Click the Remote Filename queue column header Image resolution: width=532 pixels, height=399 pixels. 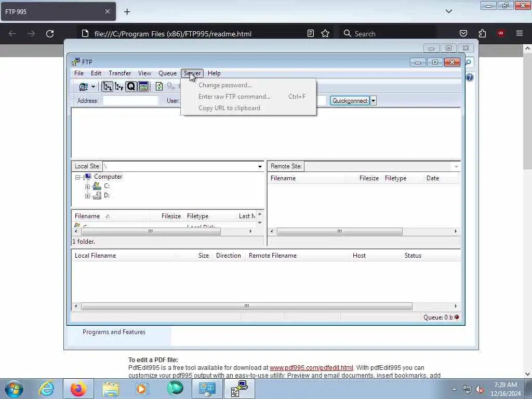(x=297, y=256)
